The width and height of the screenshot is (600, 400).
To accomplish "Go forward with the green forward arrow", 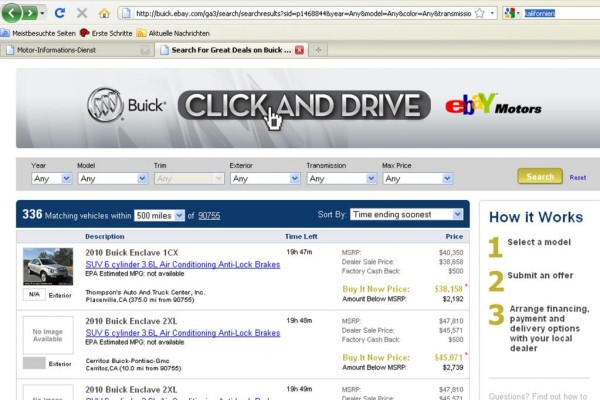I will click(30, 13).
